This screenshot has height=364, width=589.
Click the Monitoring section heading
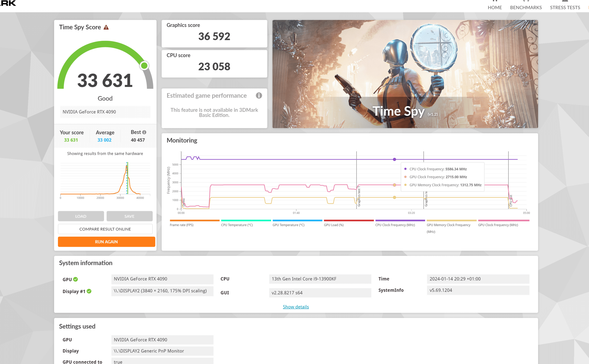182,140
